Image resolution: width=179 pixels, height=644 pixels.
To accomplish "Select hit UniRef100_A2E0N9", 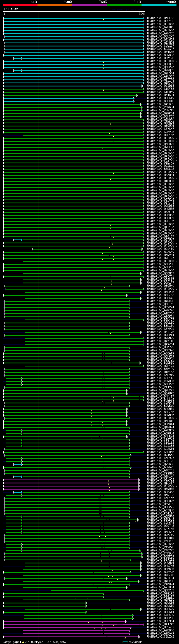I will point(161,633).
